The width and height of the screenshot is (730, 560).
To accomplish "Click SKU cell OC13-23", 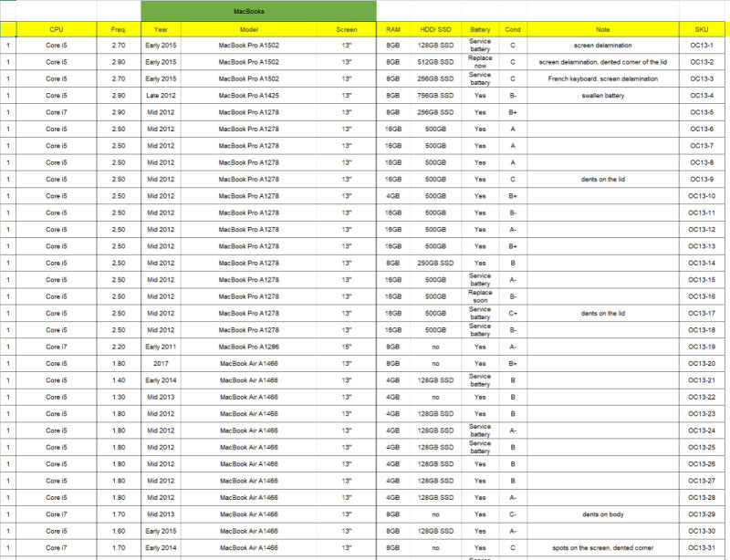I will click(x=702, y=414).
